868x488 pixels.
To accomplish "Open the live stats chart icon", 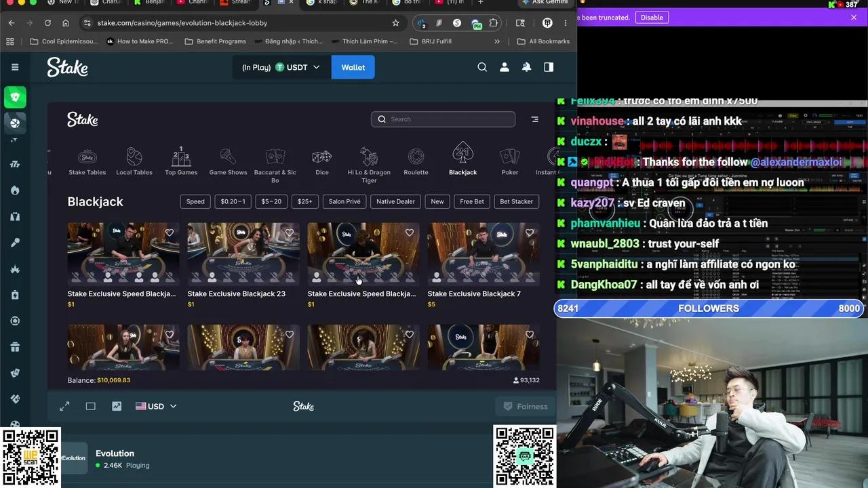I will coord(117,406).
